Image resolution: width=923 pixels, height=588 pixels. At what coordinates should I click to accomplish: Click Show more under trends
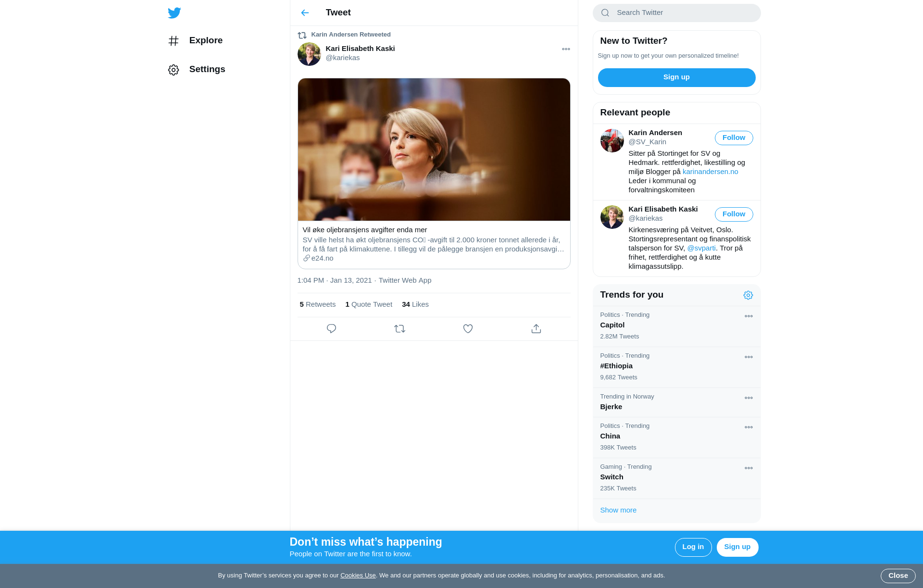(x=618, y=510)
